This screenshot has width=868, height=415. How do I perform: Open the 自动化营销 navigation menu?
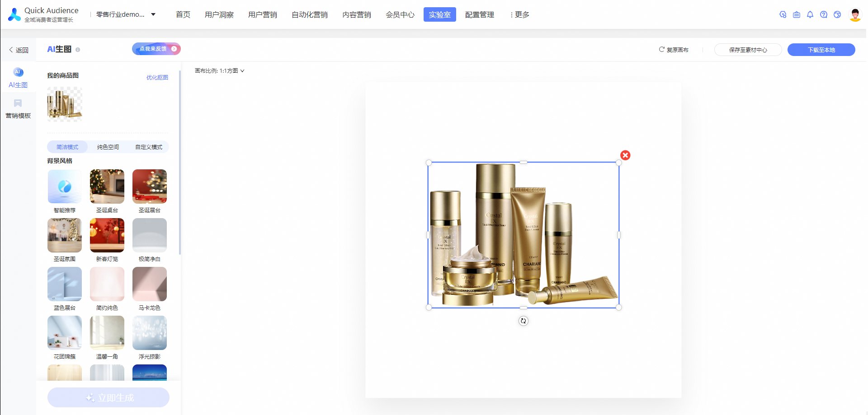(x=310, y=14)
